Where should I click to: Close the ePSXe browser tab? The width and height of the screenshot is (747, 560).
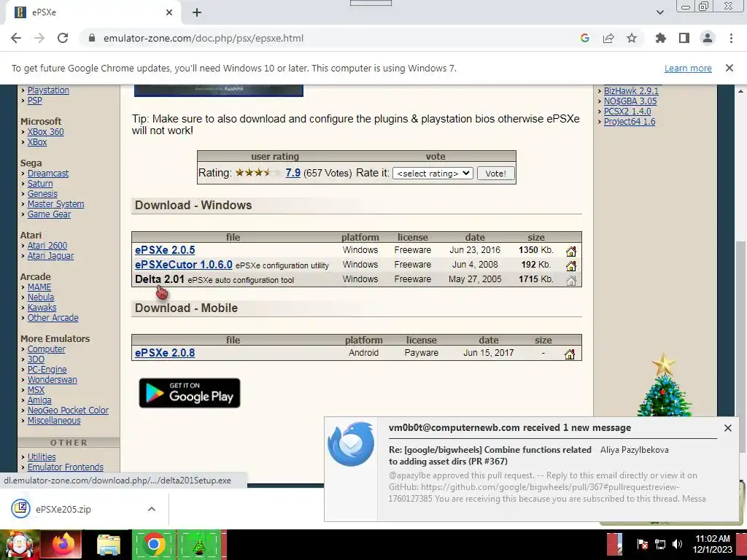click(x=169, y=12)
